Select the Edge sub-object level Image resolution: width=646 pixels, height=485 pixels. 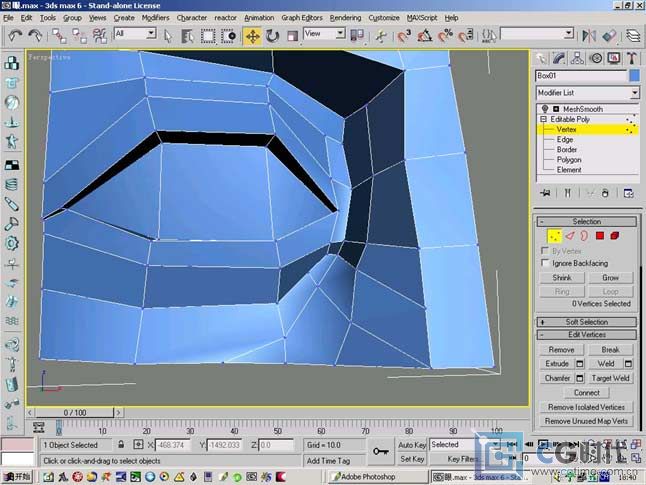(565, 140)
